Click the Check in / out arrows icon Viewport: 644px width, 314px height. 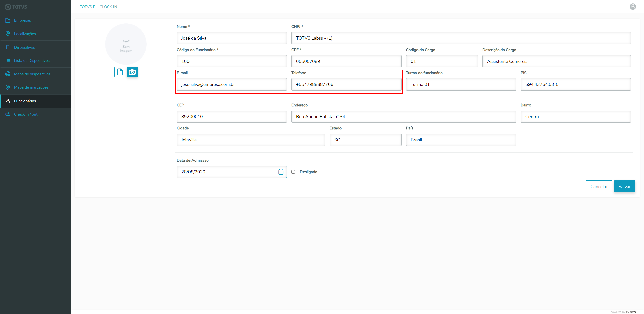(8, 114)
